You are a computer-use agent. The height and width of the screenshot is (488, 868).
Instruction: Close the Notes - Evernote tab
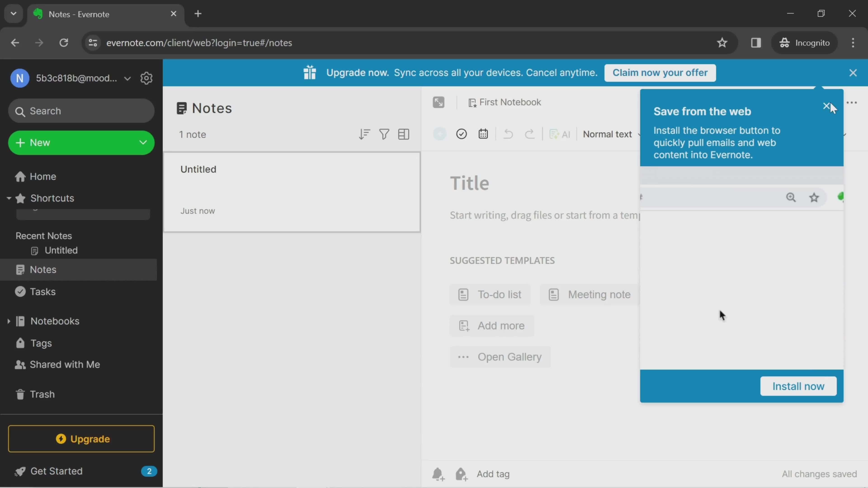[173, 14]
